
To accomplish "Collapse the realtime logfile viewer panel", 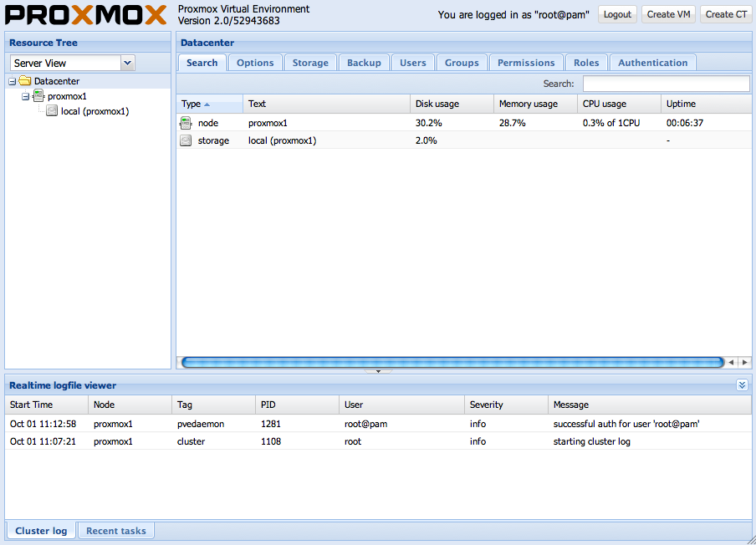I will [742, 385].
